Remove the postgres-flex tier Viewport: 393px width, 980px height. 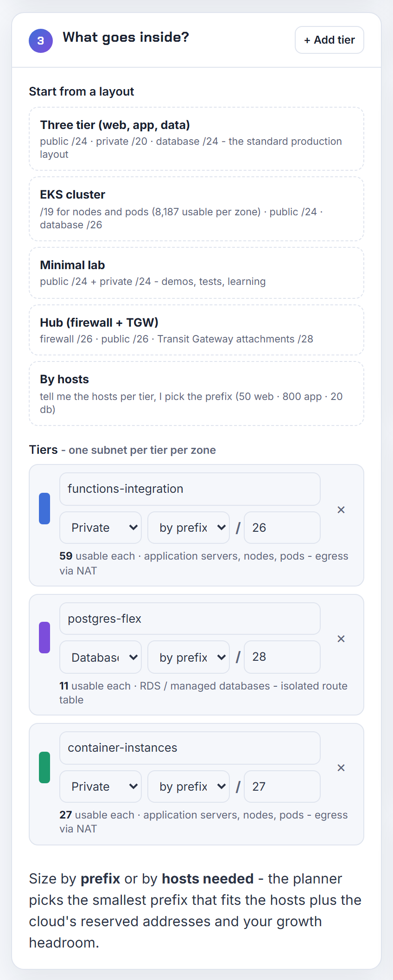(x=341, y=639)
